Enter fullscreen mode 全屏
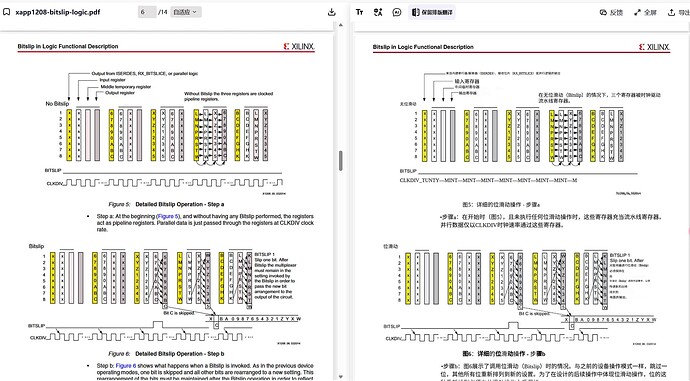This screenshot has height=381, width=690. click(x=645, y=12)
